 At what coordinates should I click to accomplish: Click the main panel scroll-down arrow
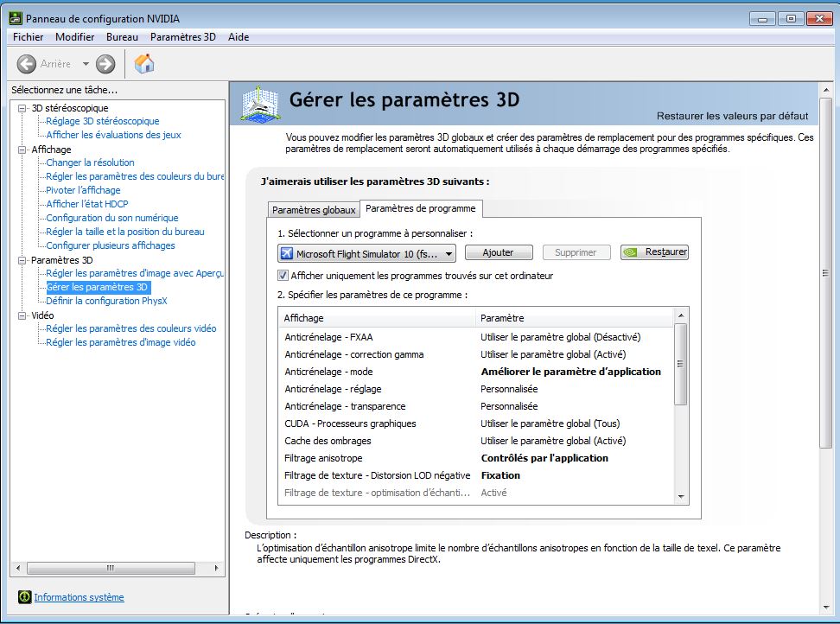coord(825,607)
